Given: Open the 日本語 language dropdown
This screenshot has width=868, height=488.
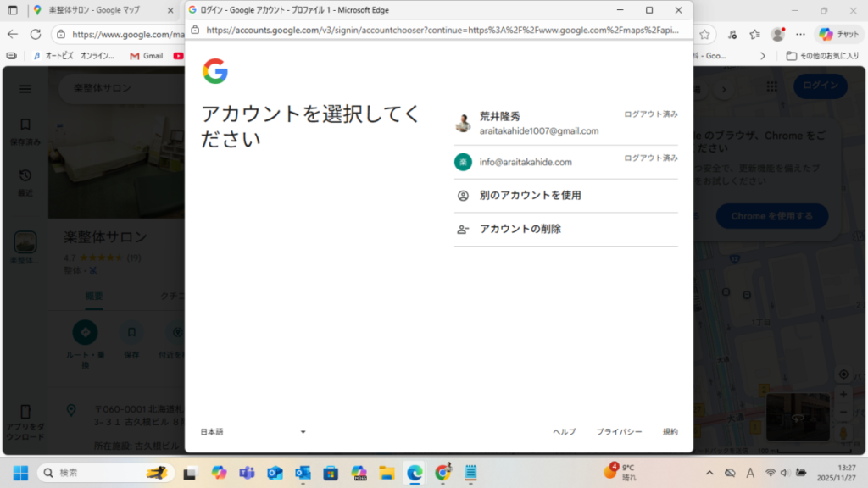Looking at the screenshot, I should 253,432.
